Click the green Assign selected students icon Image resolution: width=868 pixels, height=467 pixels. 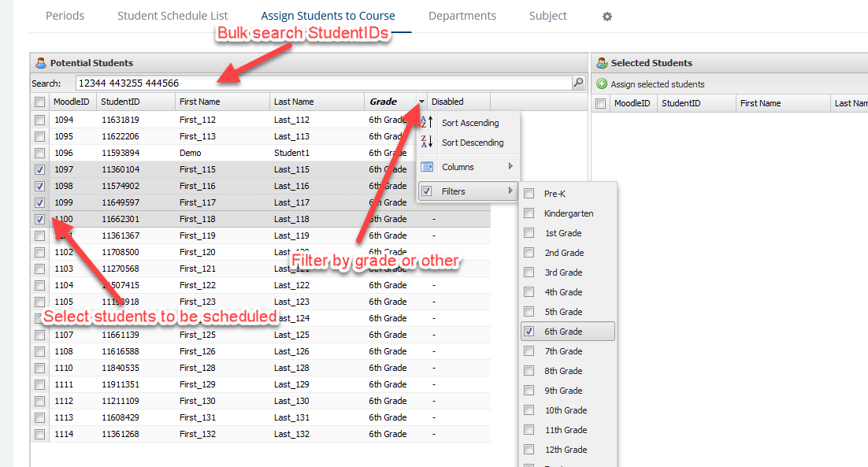click(602, 84)
